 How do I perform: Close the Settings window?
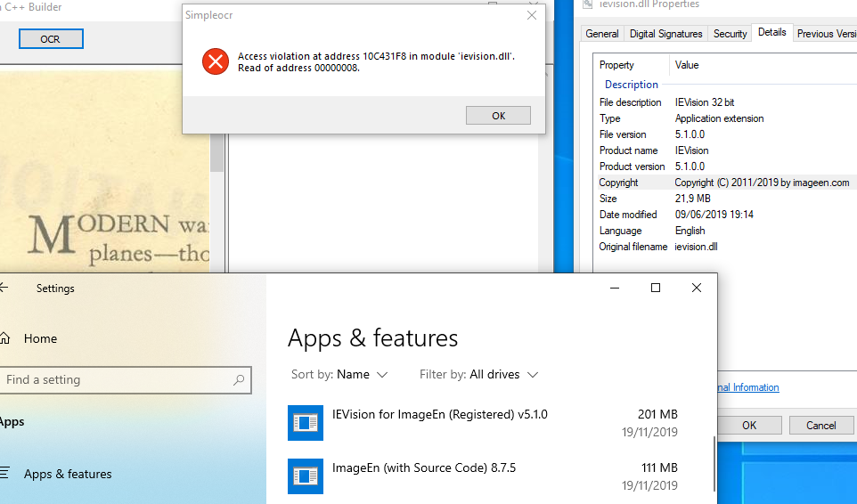tap(697, 288)
